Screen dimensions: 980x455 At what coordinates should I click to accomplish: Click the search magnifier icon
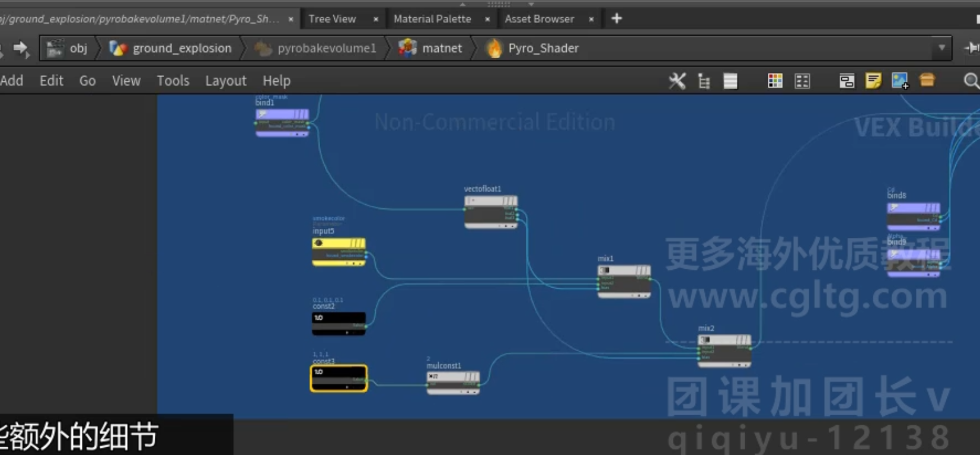pyautogui.click(x=971, y=81)
